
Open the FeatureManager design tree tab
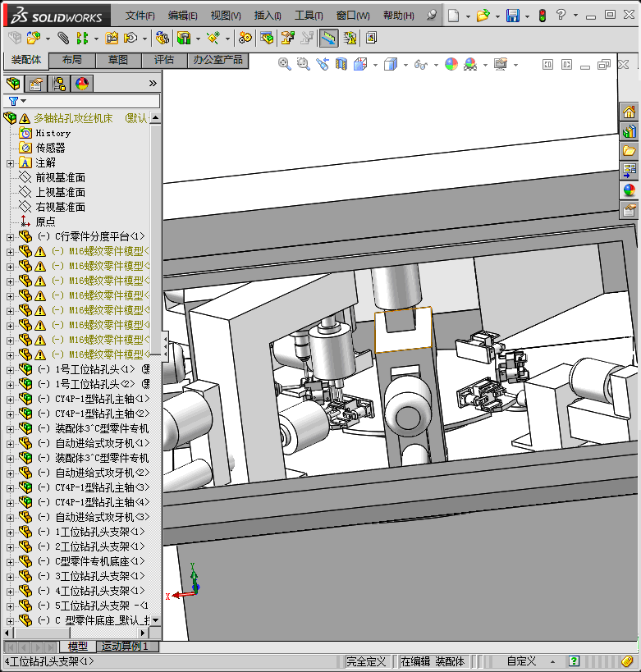pos(13,83)
